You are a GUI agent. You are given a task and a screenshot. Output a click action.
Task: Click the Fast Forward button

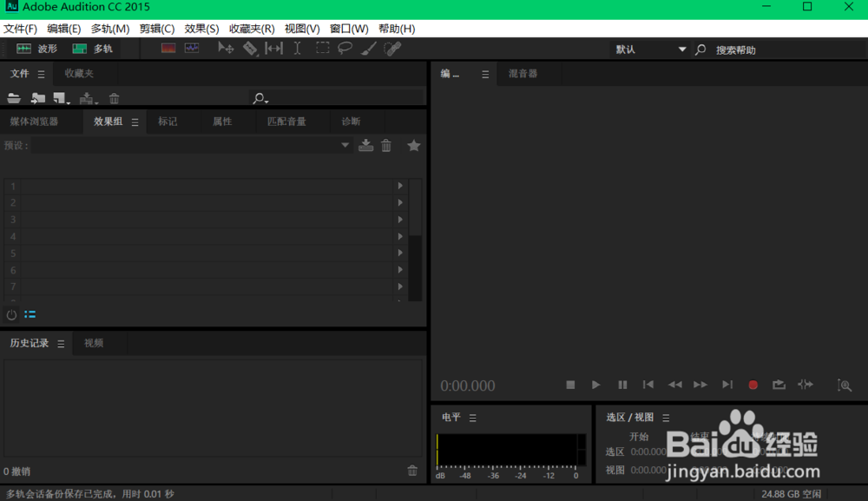click(700, 384)
